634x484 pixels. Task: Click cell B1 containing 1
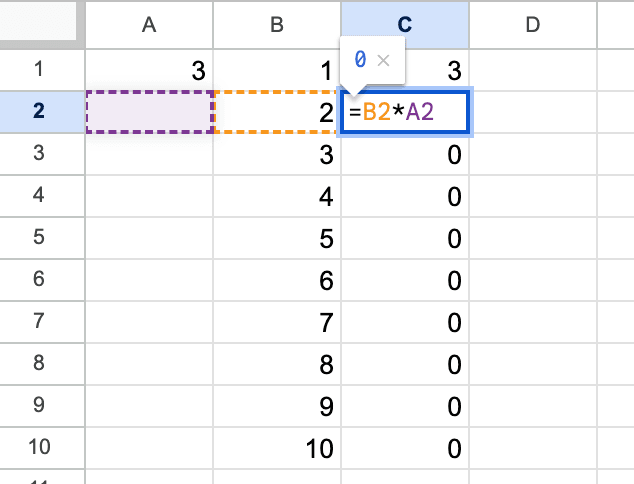(277, 70)
